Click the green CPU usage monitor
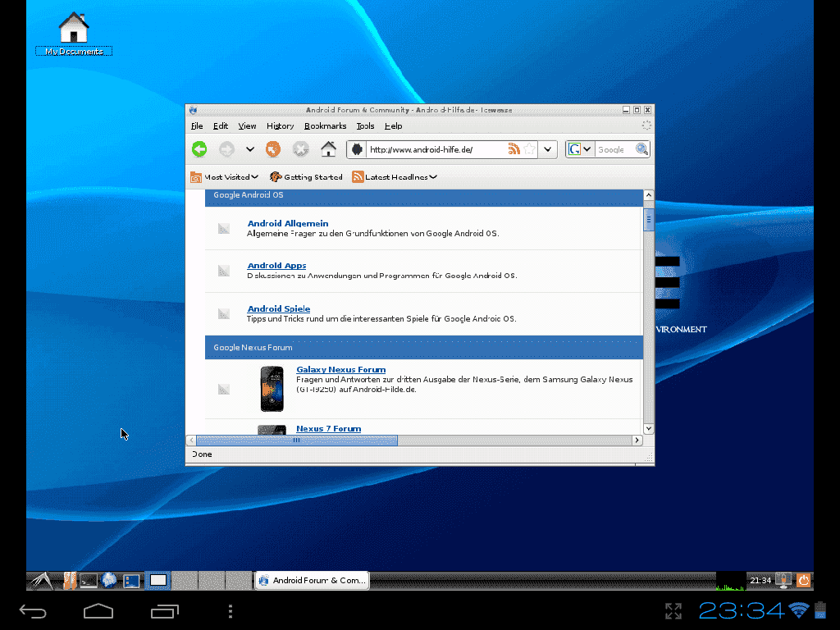Viewport: 840px width, 630px height. pyautogui.click(x=731, y=580)
